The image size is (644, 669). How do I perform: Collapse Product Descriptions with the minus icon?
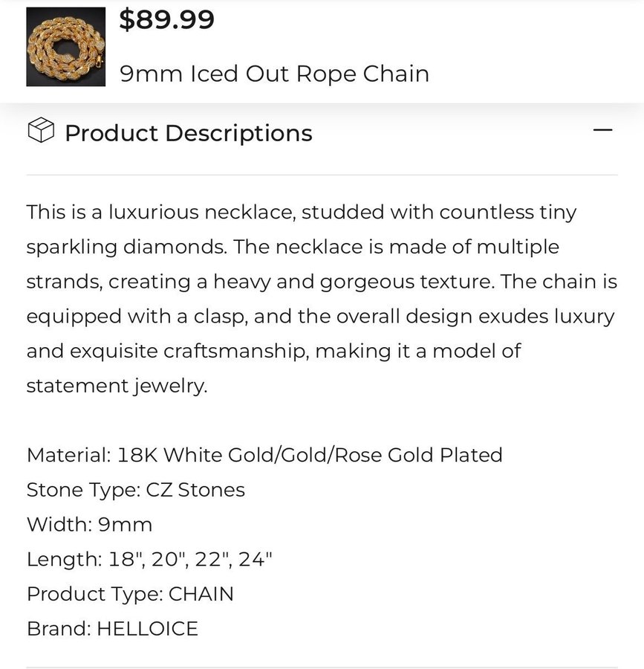(x=603, y=131)
